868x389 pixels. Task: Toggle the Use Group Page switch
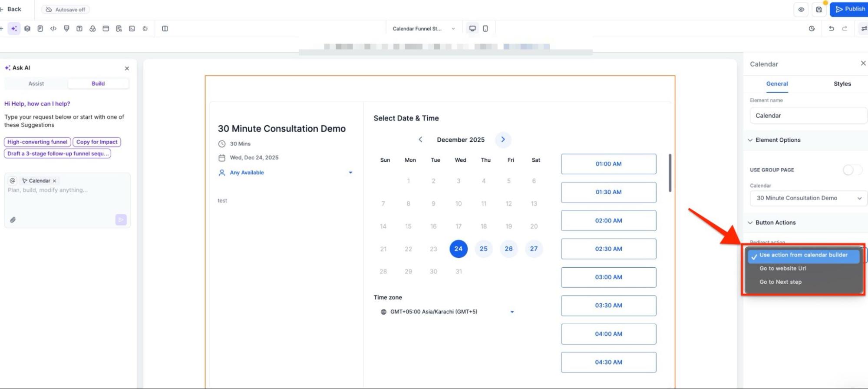(852, 170)
